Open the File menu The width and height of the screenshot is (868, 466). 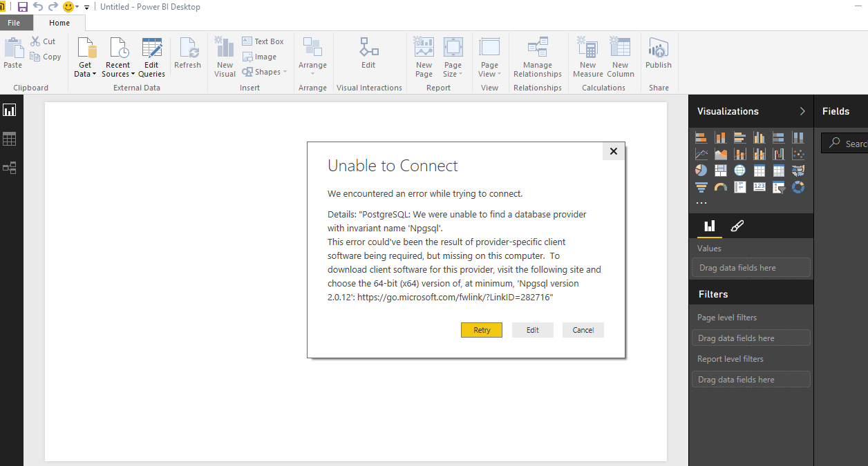(15, 22)
